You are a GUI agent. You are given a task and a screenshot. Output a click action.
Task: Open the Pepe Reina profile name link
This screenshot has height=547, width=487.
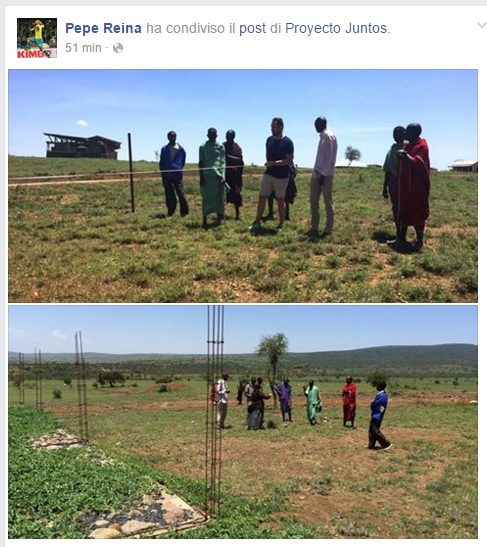coord(103,28)
